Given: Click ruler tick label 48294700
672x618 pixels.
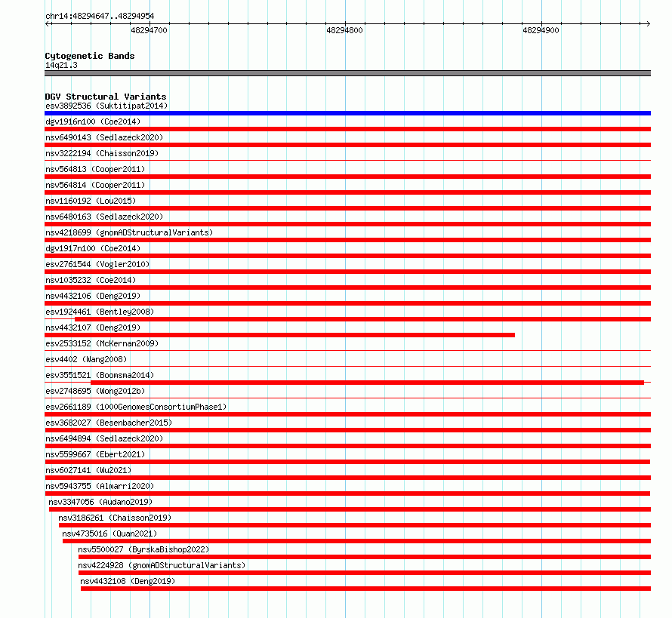Looking at the screenshot, I should pyautogui.click(x=149, y=30).
